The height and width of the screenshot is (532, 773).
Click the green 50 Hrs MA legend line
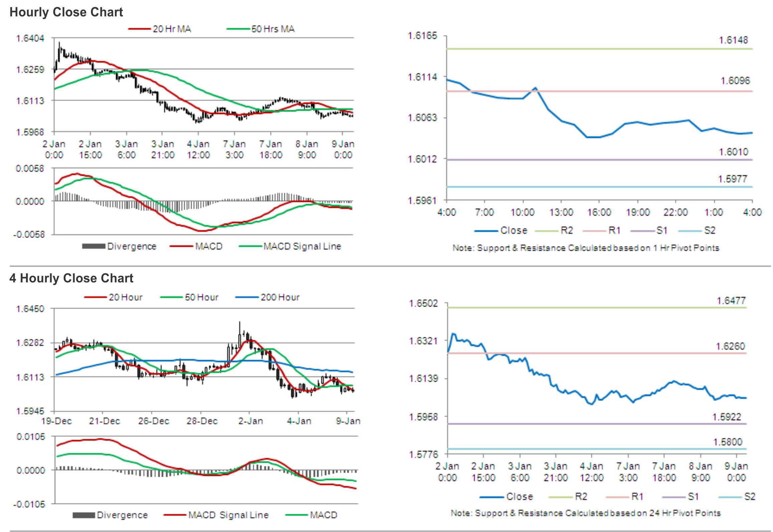click(238, 29)
